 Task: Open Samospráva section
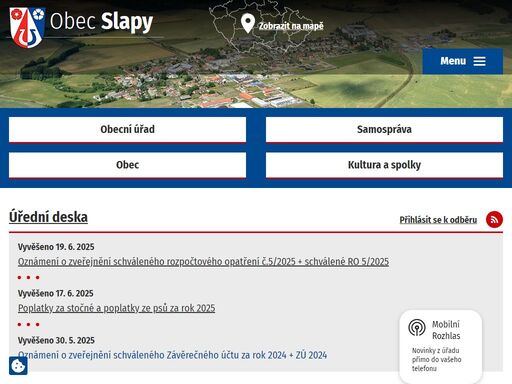click(384, 130)
